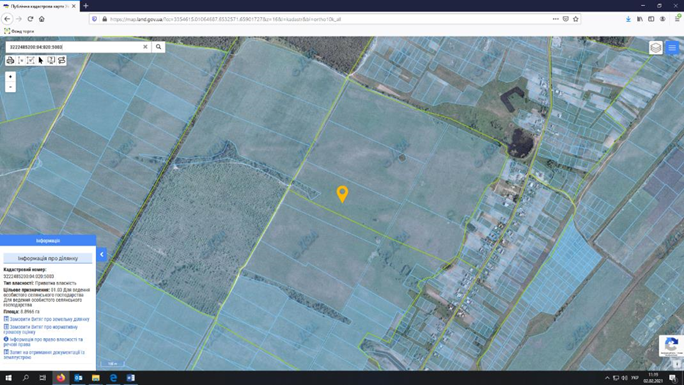Open the blue hamburger menu
This screenshot has width=684, height=385.
[x=672, y=48]
